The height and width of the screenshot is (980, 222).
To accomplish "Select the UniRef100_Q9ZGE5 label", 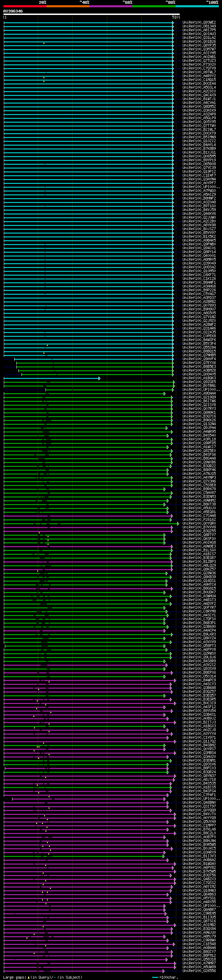I will click(x=199, y=382).
